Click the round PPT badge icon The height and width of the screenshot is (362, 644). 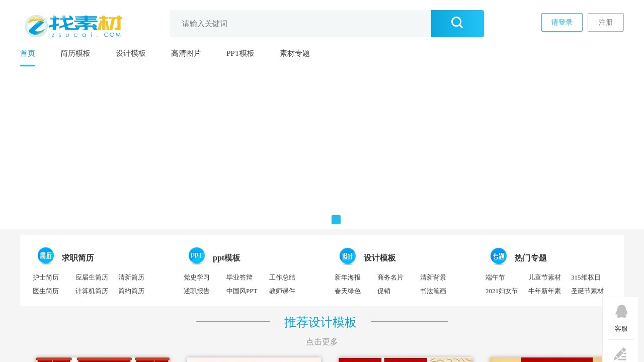point(197,255)
